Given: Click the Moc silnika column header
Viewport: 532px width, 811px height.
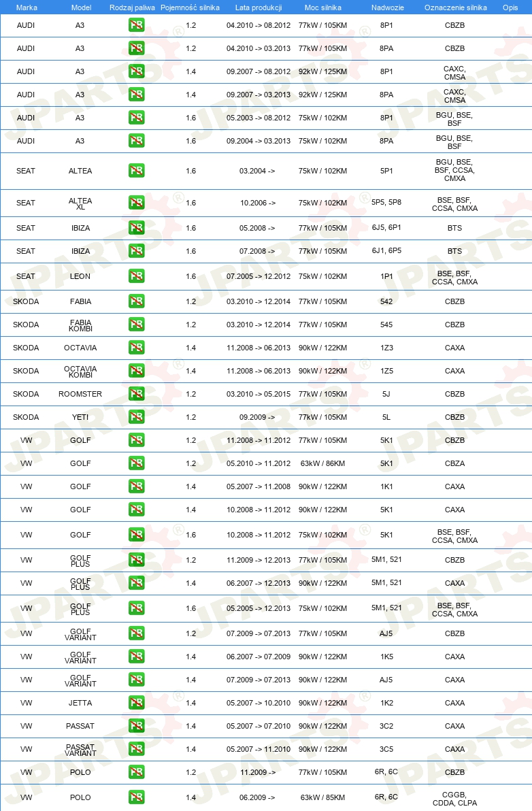Looking at the screenshot, I should pyautogui.click(x=323, y=7).
